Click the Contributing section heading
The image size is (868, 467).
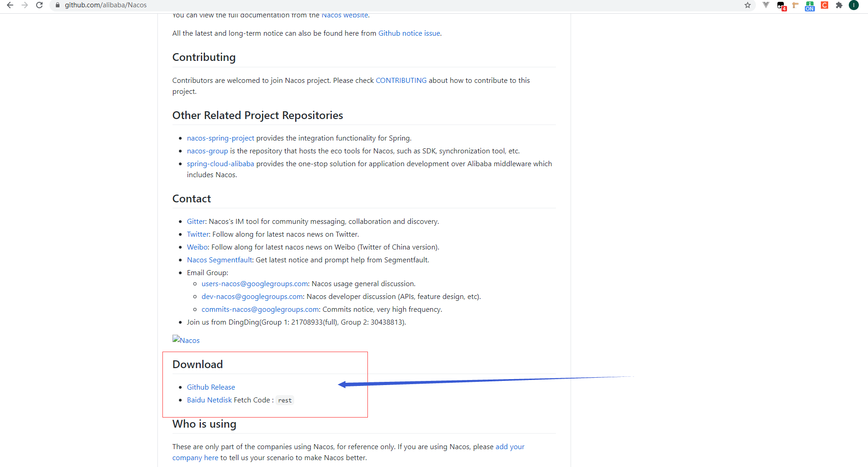pos(204,57)
